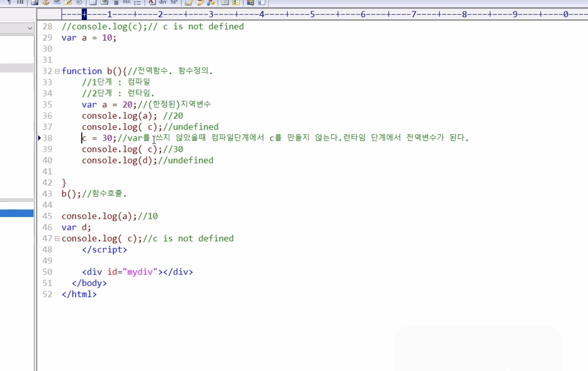Click 'c is not defined' comment on line 47

tap(193, 239)
